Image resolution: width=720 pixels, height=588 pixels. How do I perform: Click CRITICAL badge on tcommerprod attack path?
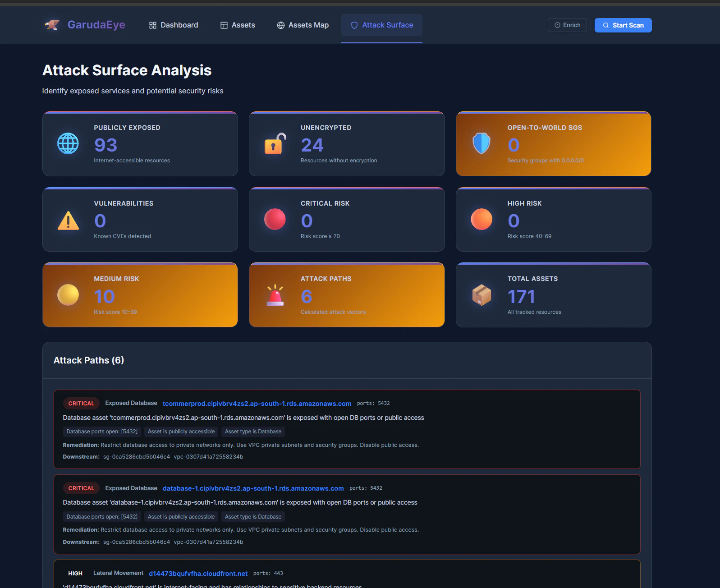pos(81,404)
